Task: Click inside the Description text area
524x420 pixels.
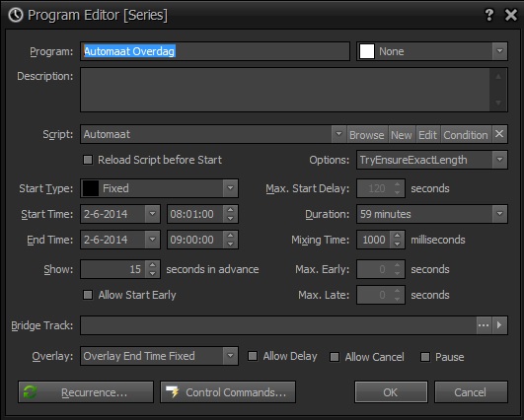Action: click(x=285, y=90)
